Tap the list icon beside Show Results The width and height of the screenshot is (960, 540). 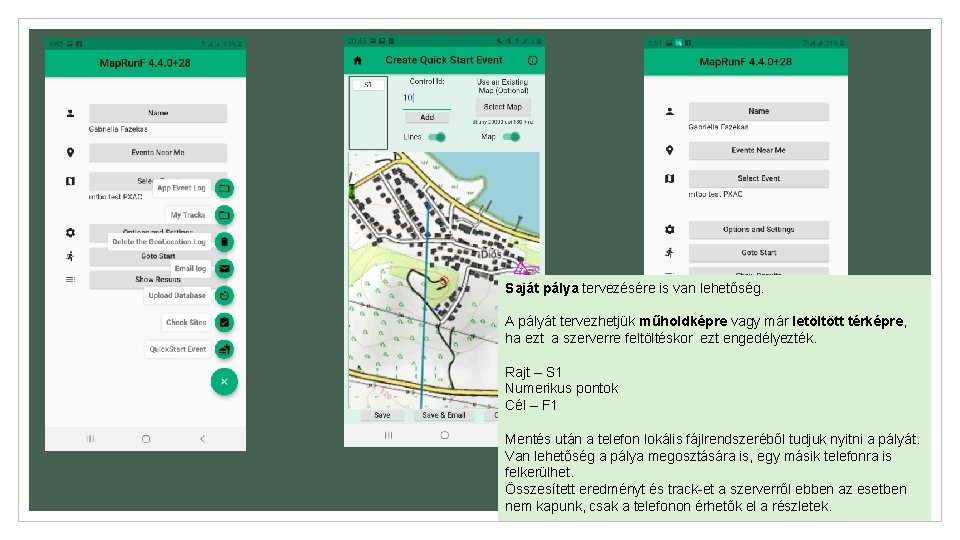[x=70, y=279]
